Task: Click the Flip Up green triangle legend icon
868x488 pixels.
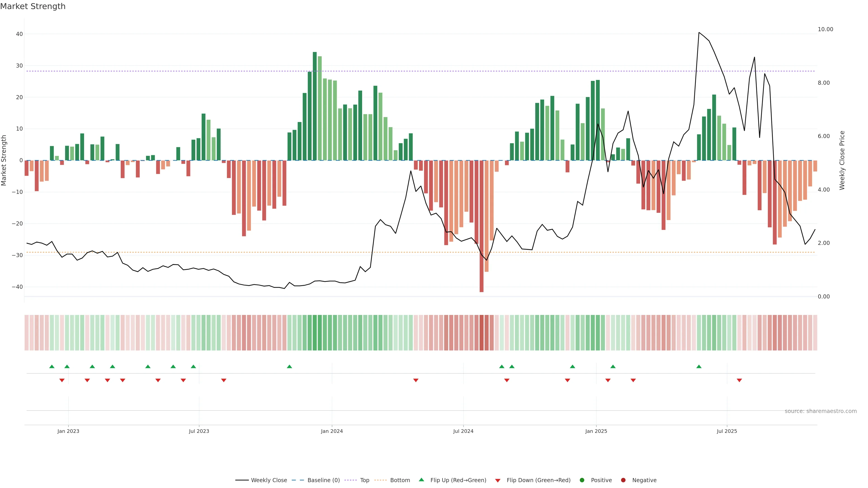Action: [x=421, y=480]
